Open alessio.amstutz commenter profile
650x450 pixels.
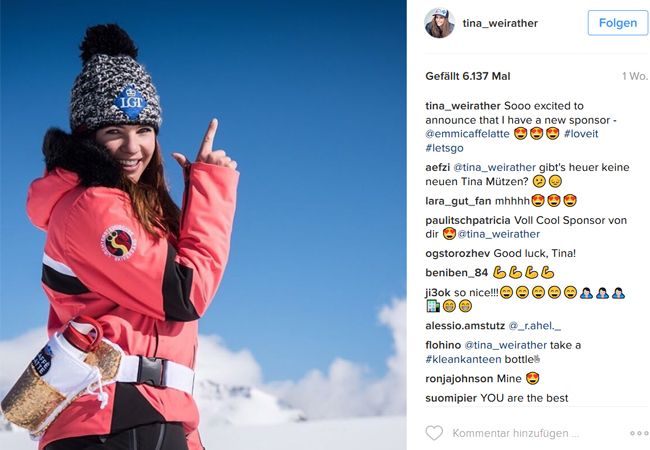[465, 326]
